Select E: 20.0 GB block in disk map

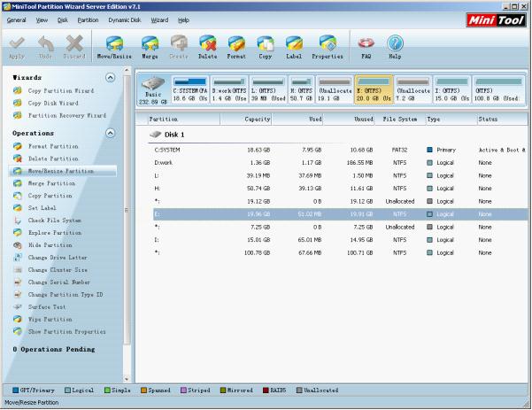click(374, 89)
